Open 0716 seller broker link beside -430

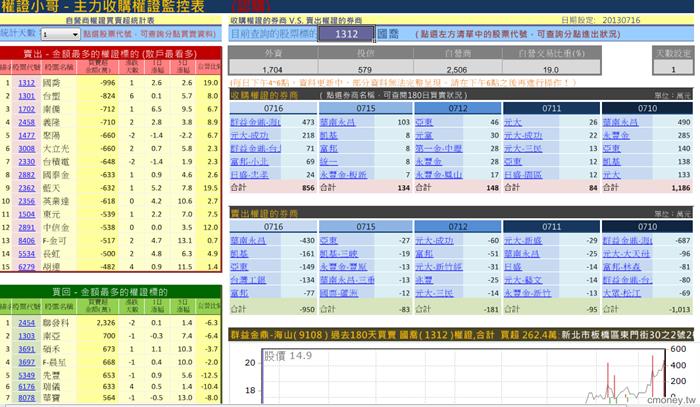point(248,241)
